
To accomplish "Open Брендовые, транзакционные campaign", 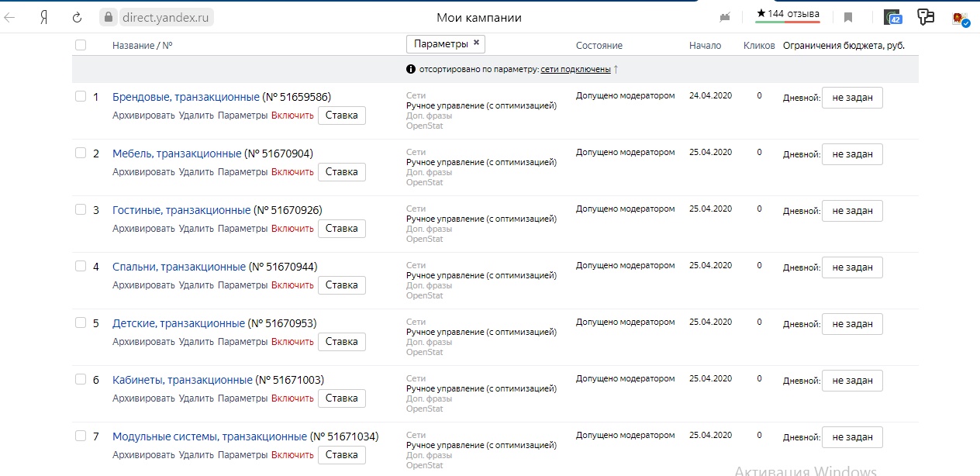I will click(x=186, y=97).
